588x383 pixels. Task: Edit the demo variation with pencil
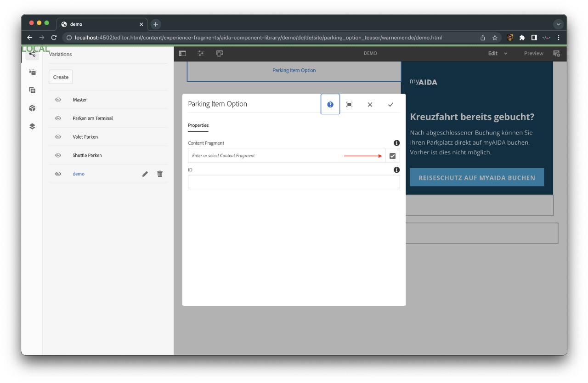[x=145, y=174]
